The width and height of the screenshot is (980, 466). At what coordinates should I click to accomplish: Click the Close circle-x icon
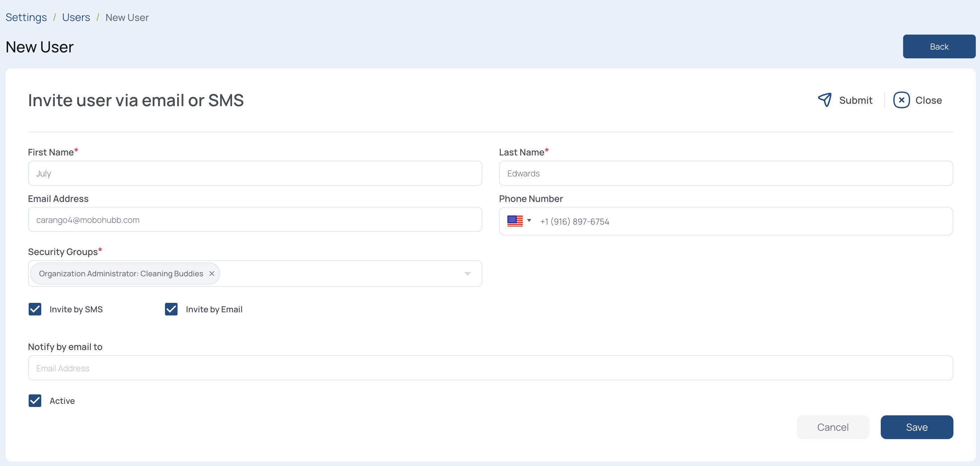tap(901, 100)
